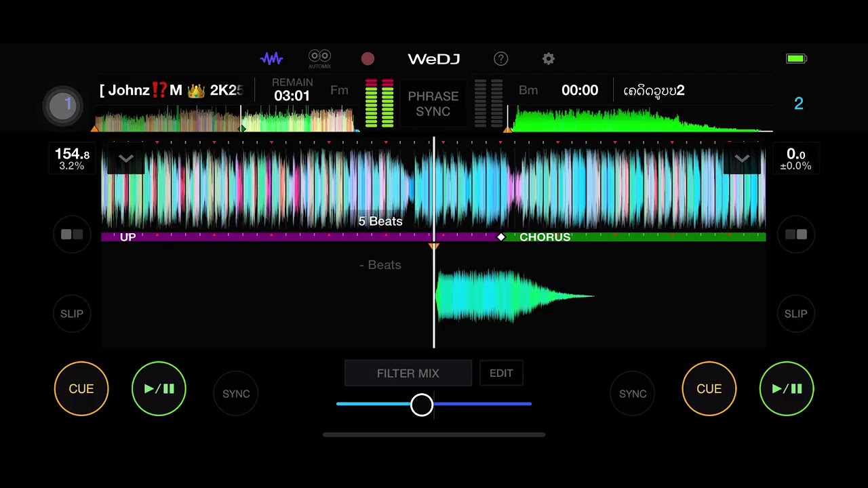868x488 pixels.
Task: Toggle SYNC on the left deck
Action: click(x=236, y=394)
